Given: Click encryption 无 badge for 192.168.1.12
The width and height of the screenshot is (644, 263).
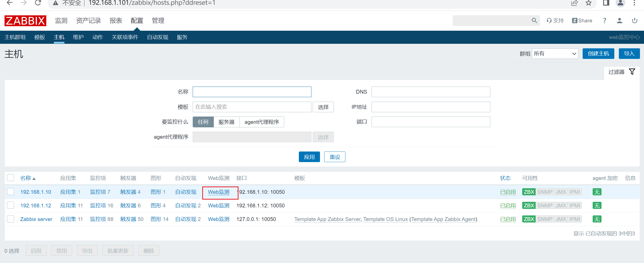Looking at the screenshot, I should (x=597, y=206).
